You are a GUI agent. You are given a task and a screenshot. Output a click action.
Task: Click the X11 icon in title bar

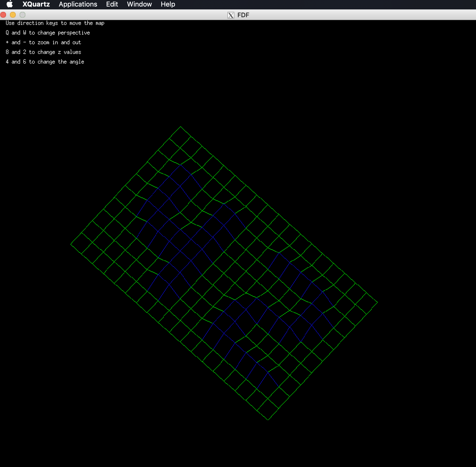pos(231,15)
